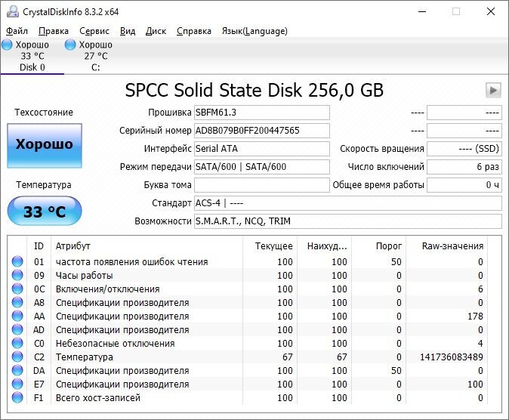Click the status orb for attribute 0C

point(17,289)
